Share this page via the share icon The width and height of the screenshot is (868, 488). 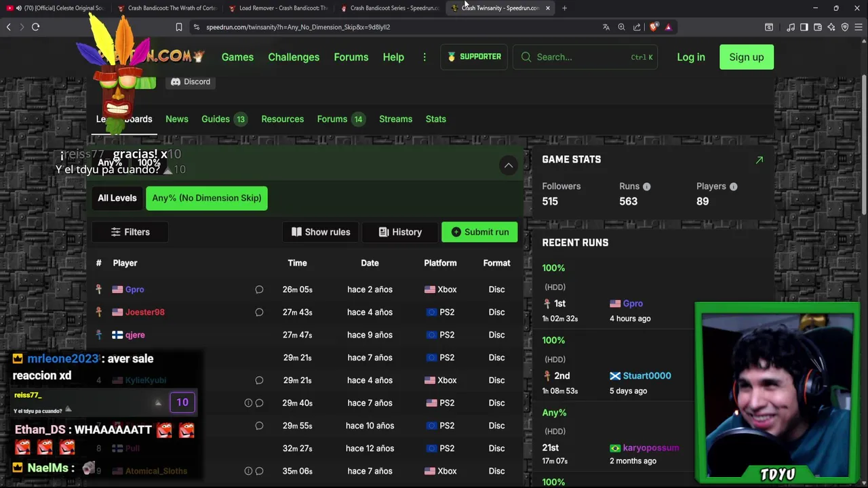point(637,27)
